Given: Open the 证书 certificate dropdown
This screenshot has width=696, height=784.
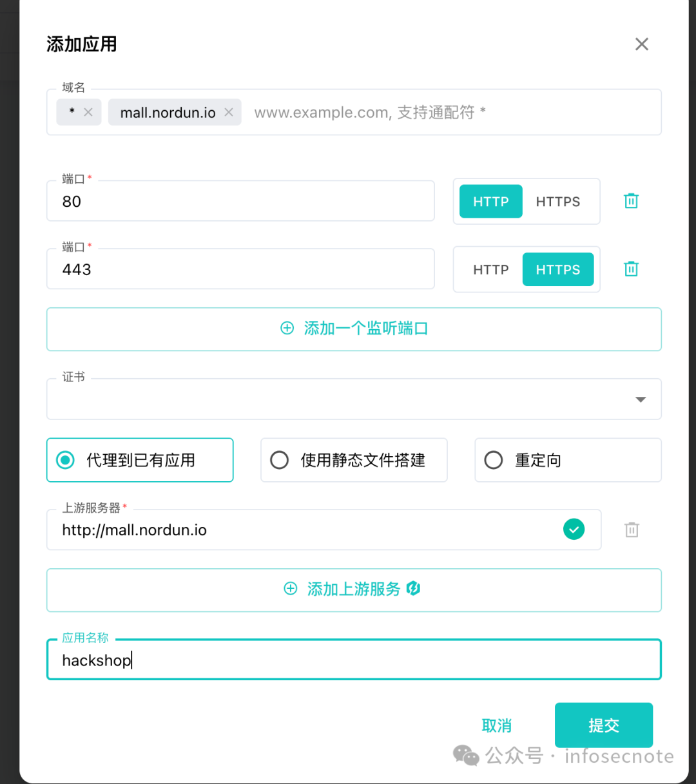Looking at the screenshot, I should point(354,399).
